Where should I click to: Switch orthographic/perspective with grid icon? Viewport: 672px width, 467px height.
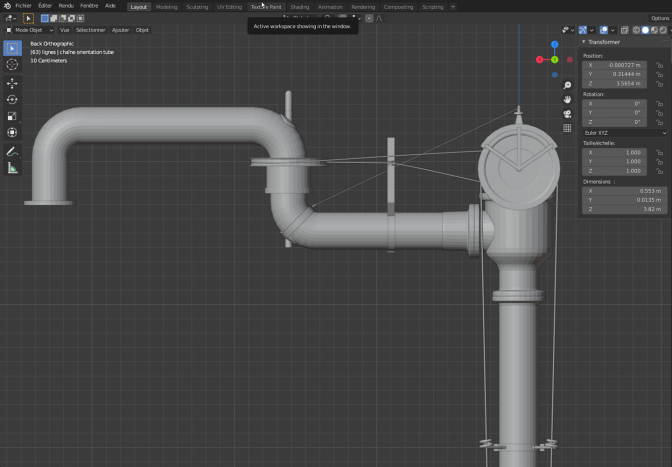(x=567, y=128)
